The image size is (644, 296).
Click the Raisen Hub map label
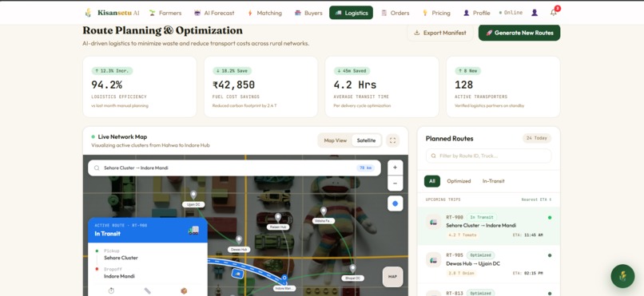[x=278, y=227]
